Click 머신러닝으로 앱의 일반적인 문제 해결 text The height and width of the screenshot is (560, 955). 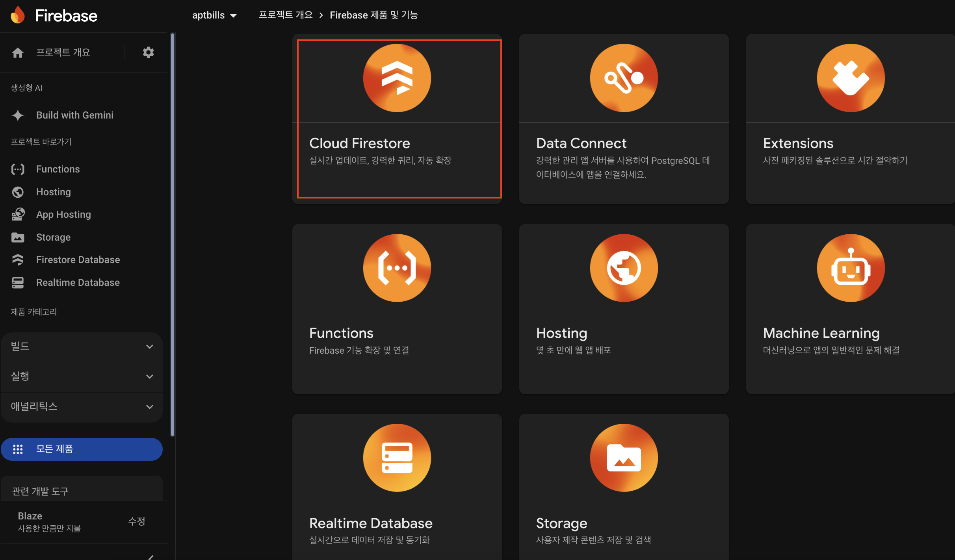(x=831, y=350)
